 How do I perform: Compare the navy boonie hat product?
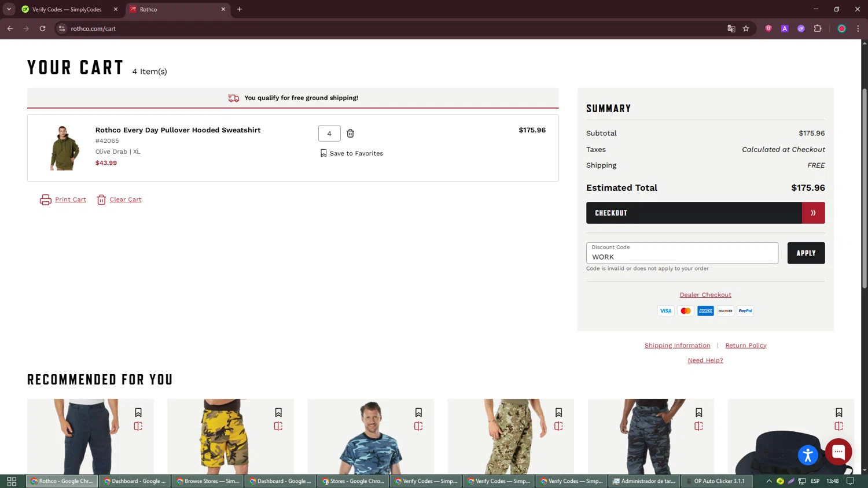[x=839, y=426]
